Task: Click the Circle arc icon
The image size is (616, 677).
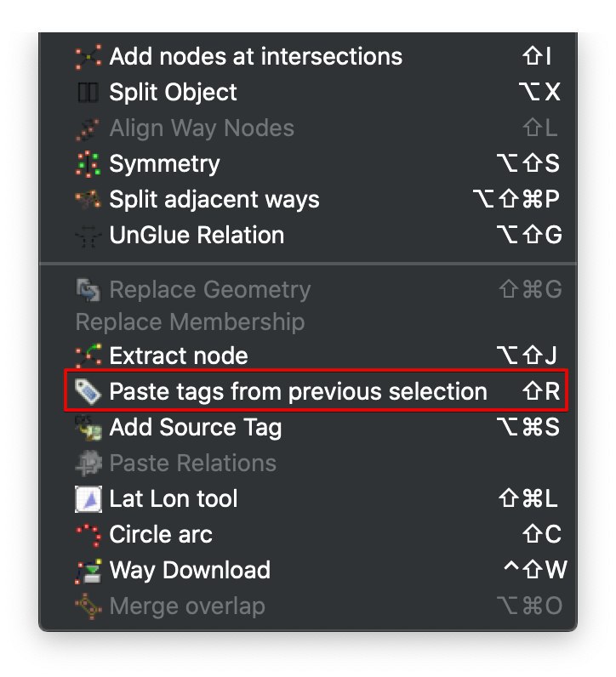Action: click(88, 535)
